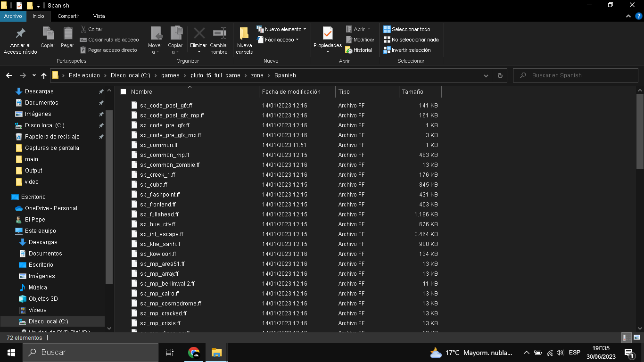Switch to the Compartir ribbon tab

pos(68,16)
